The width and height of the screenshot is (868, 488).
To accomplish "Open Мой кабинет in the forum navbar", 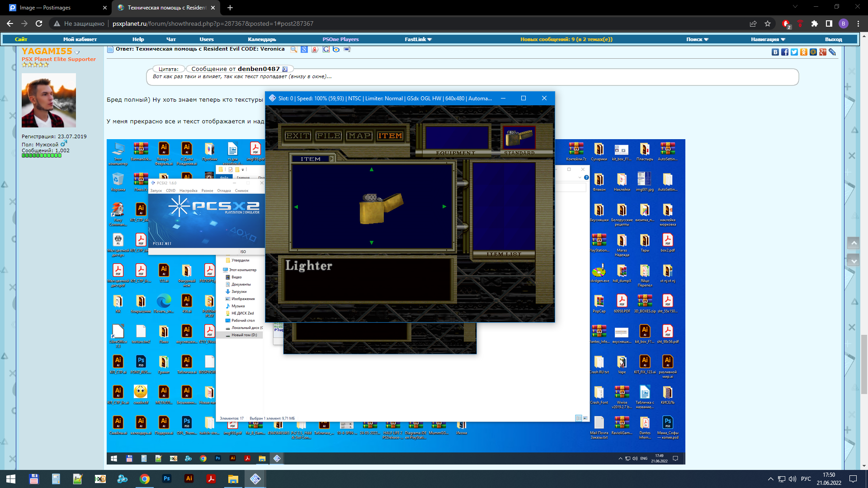I will coord(80,39).
